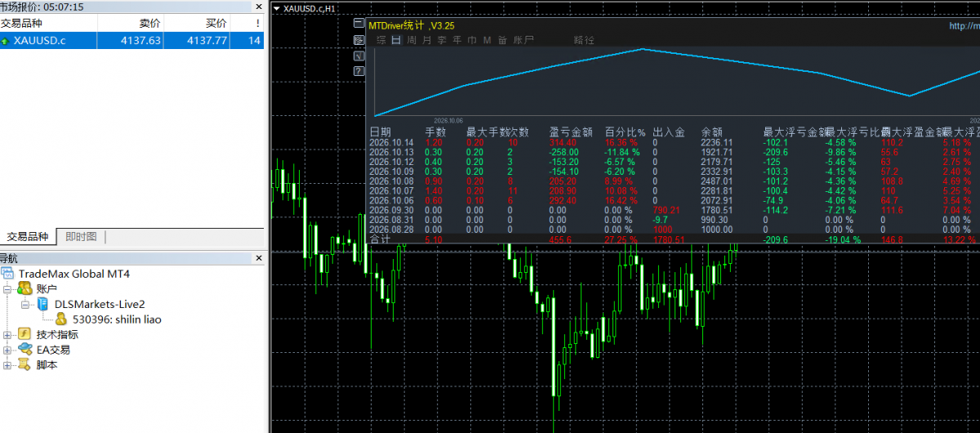Click the 账户 accounts people icon
980x433 pixels.
click(x=25, y=288)
